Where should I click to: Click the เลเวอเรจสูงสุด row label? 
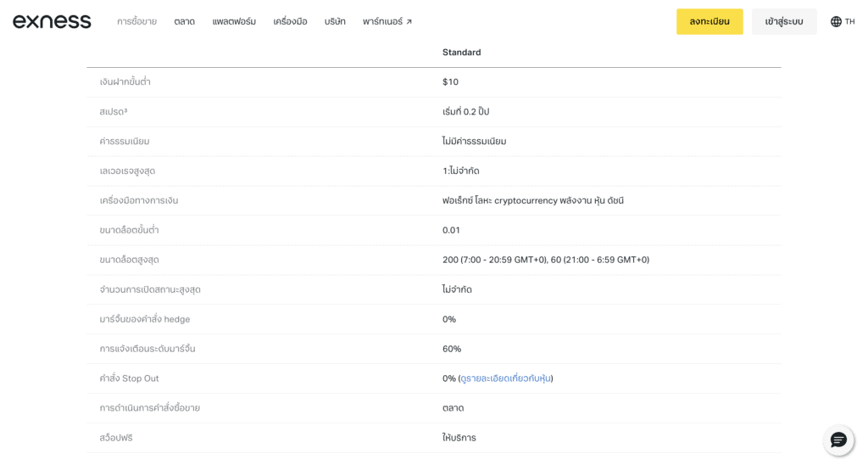[127, 171]
